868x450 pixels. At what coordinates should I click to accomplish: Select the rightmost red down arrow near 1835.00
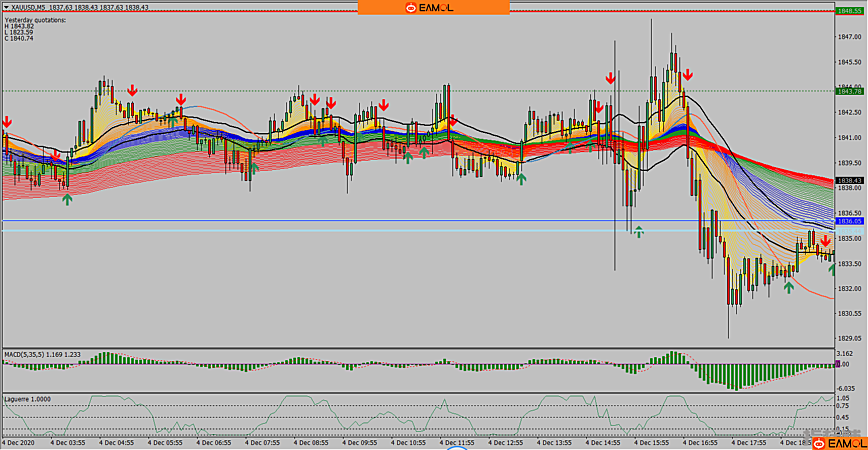tap(825, 241)
